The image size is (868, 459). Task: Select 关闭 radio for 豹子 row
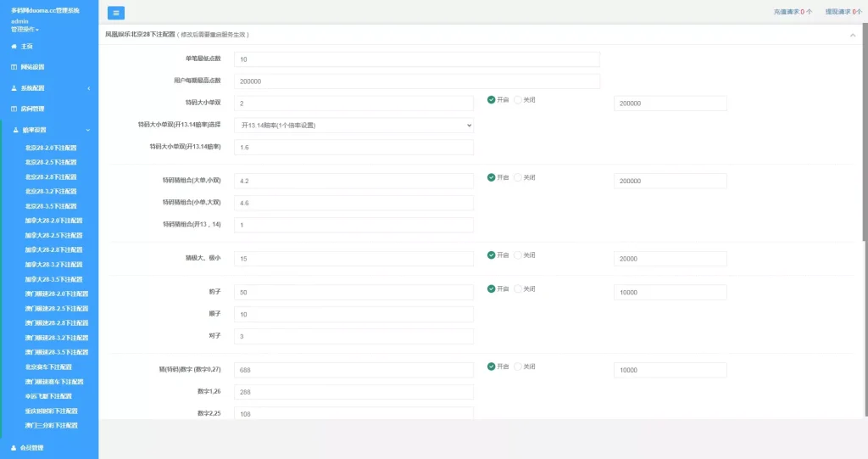[x=518, y=289]
